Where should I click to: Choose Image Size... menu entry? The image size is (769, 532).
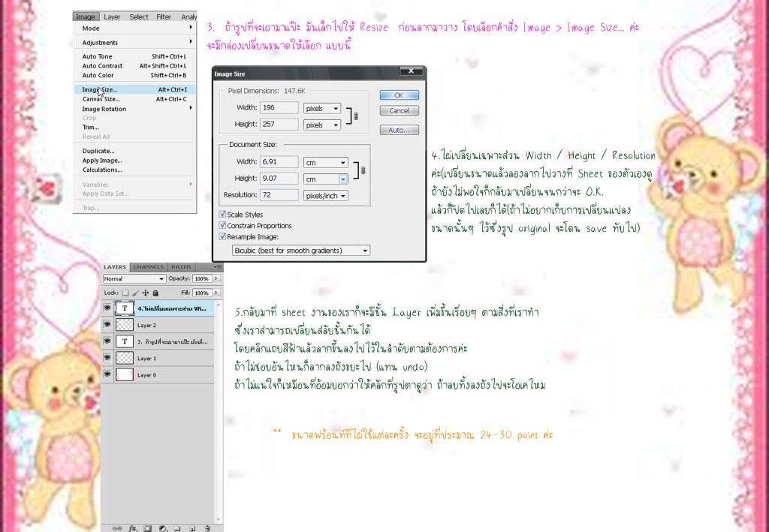point(135,89)
